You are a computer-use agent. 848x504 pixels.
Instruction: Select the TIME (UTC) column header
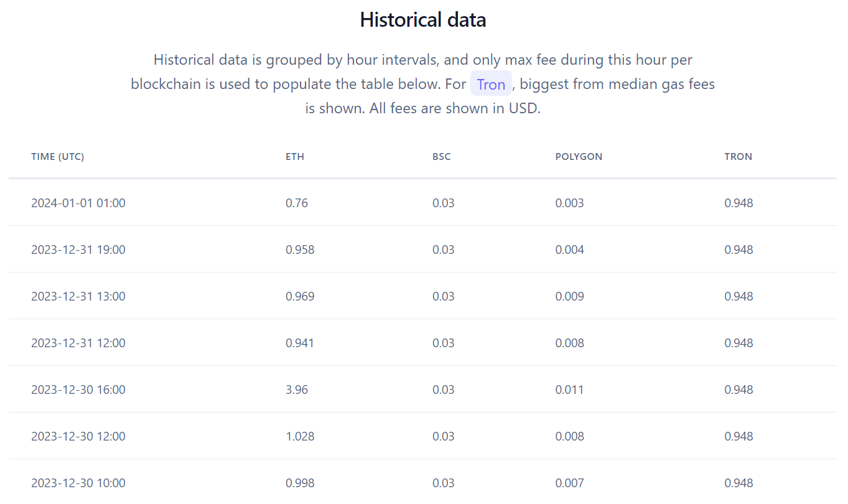pos(58,157)
